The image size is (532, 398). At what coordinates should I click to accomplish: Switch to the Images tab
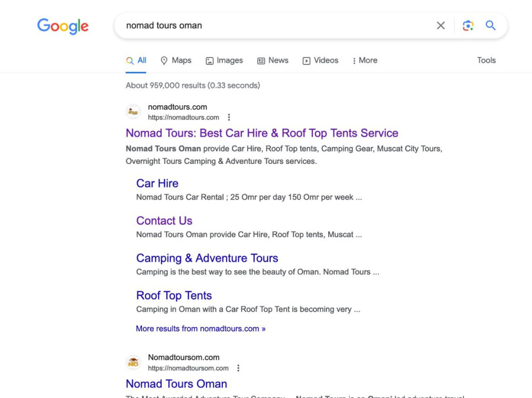coord(225,61)
